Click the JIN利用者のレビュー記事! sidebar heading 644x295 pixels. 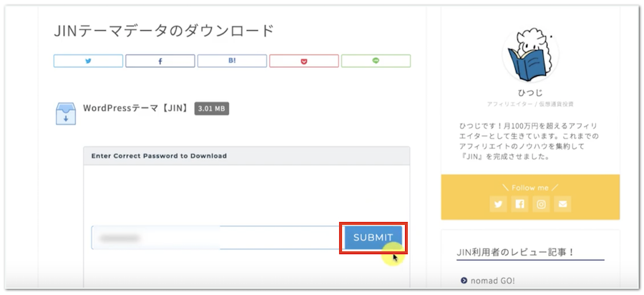527,251
